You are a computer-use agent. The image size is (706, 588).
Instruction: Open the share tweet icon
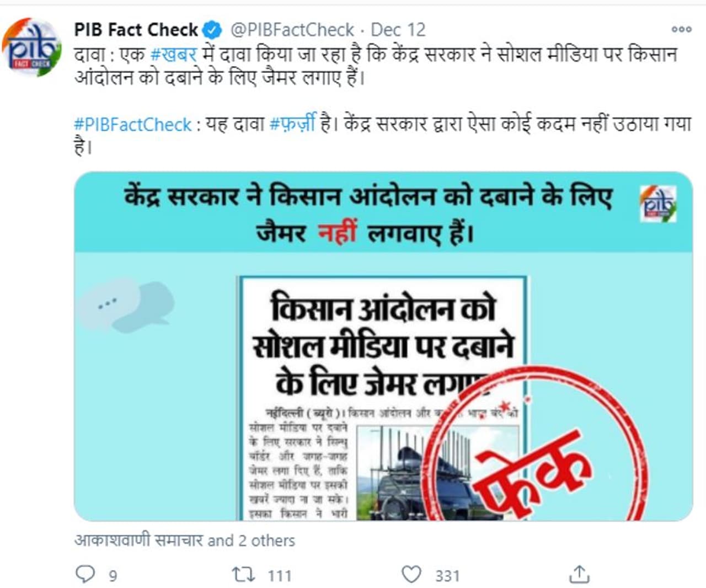pyautogui.click(x=579, y=574)
